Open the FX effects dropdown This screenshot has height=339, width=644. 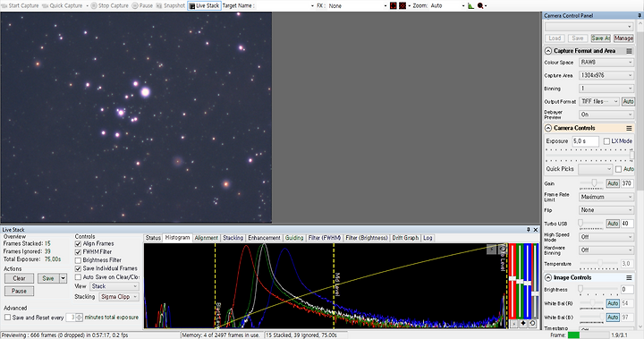click(386, 5)
